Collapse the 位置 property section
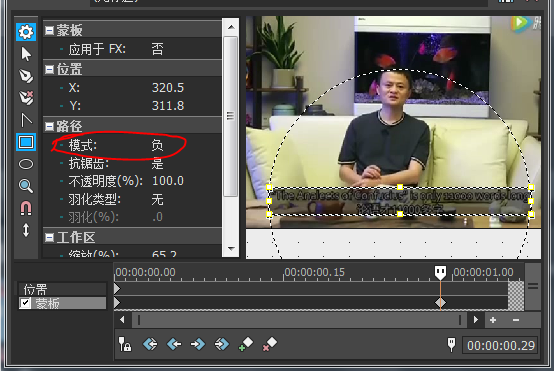Viewport: 554px width, 371px height. (49, 69)
